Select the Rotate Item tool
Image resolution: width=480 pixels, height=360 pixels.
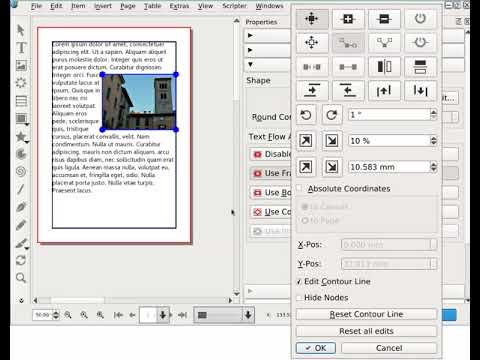[21, 260]
